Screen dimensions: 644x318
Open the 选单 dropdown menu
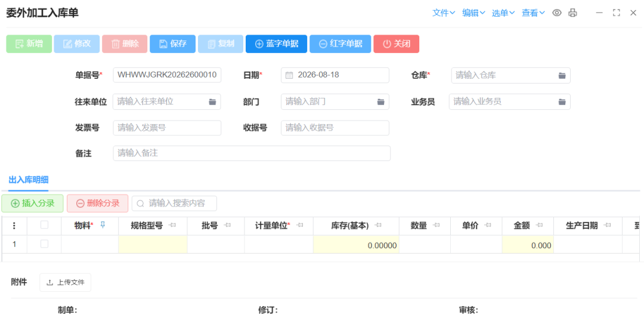503,13
